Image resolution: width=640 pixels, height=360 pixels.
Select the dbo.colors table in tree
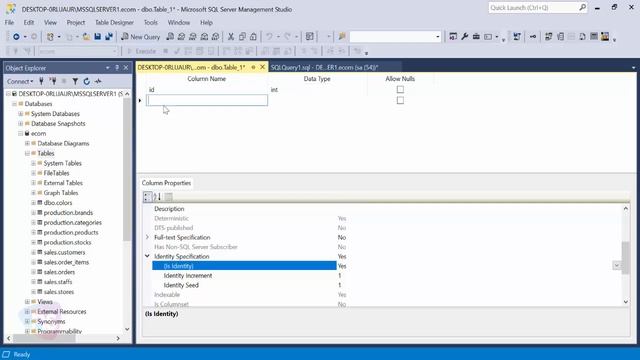(58, 202)
